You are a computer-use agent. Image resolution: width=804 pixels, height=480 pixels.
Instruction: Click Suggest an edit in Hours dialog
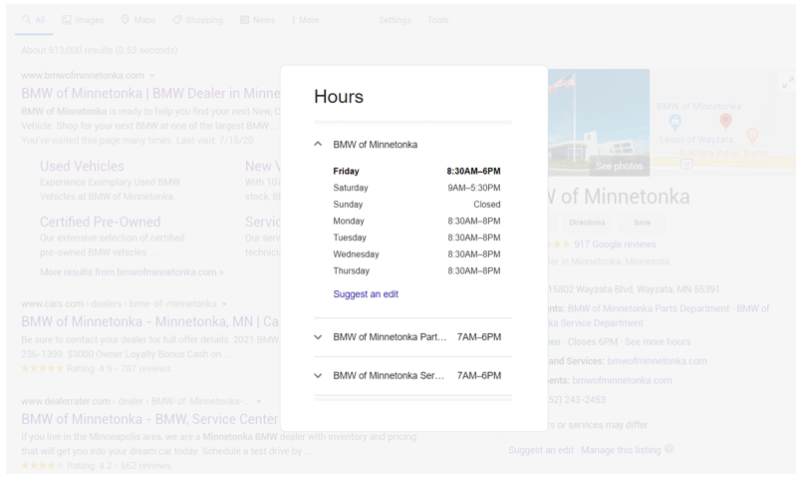coord(366,294)
